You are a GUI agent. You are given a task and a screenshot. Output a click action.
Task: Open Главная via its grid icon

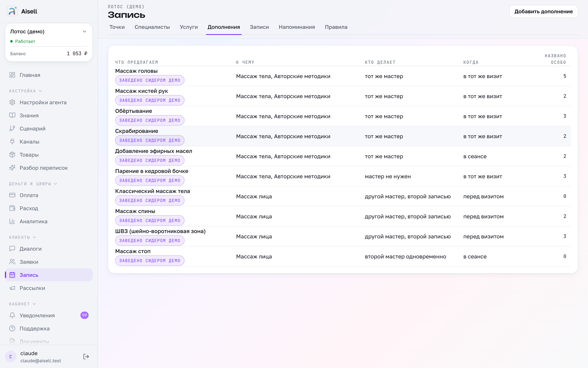(x=12, y=75)
